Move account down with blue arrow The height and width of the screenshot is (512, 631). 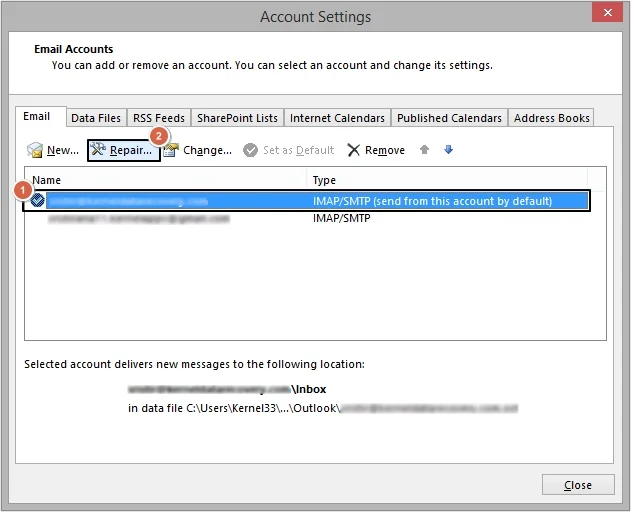pos(449,150)
